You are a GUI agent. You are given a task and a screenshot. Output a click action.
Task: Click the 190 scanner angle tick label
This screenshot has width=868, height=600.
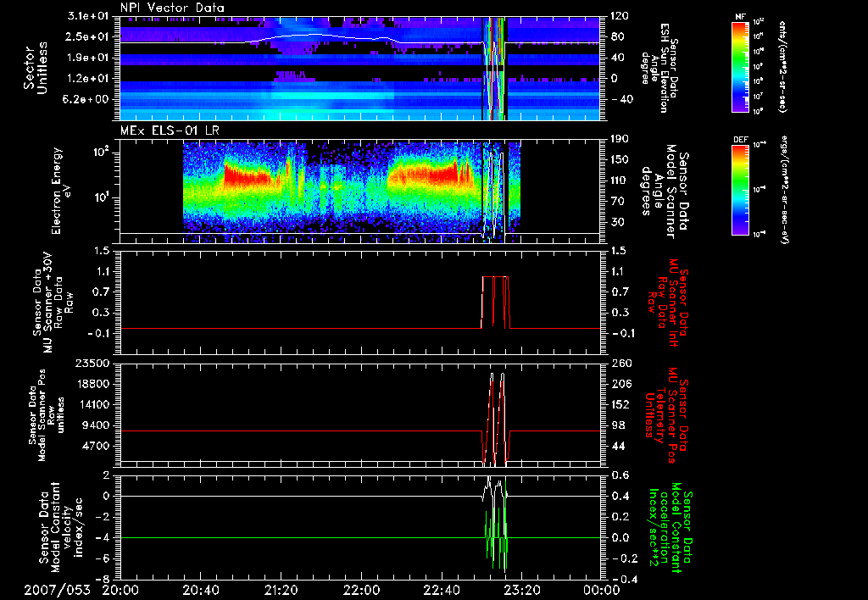[620, 139]
